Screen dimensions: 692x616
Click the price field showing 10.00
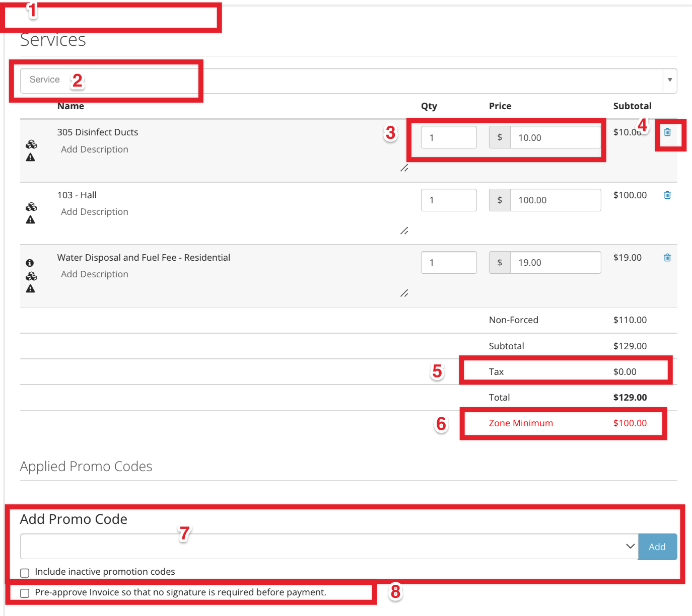point(556,137)
